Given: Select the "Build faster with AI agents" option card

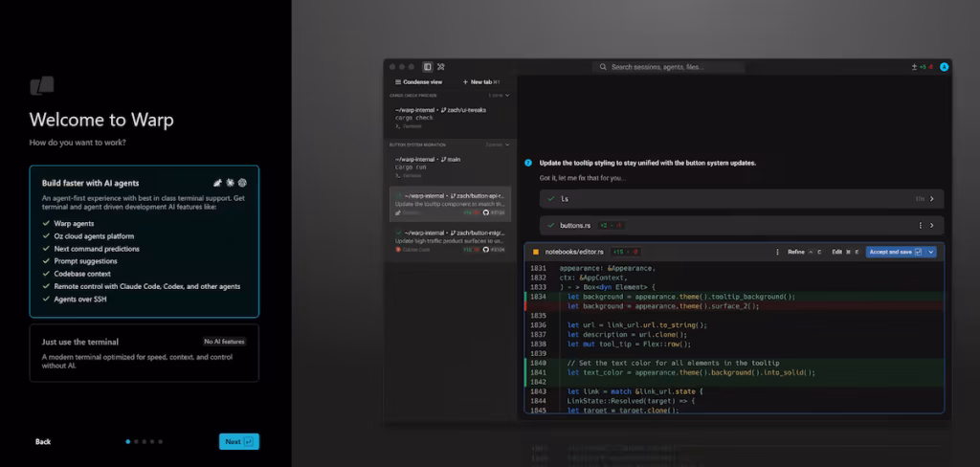Looking at the screenshot, I should click(x=145, y=241).
